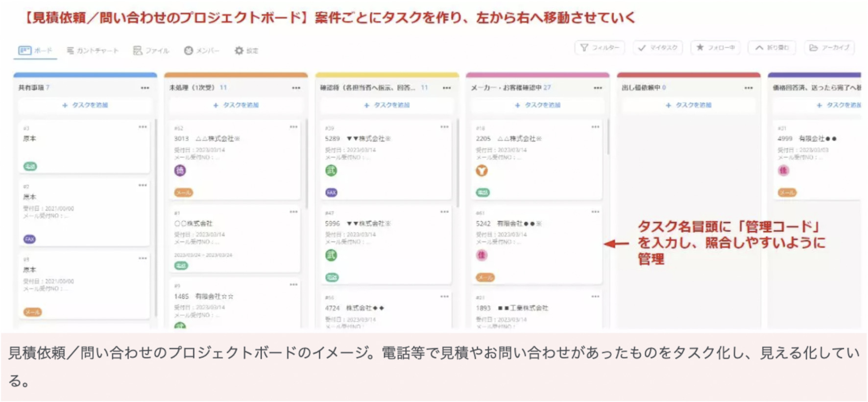Image resolution: width=868 pixels, height=402 pixels.
Task: Click the pink 佳 avatar on card 4999
Action: coord(784,171)
